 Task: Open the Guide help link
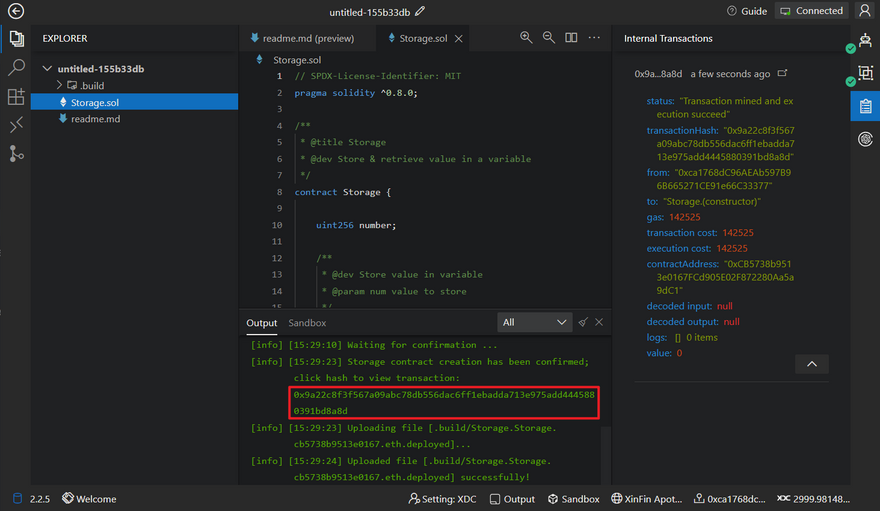click(746, 11)
